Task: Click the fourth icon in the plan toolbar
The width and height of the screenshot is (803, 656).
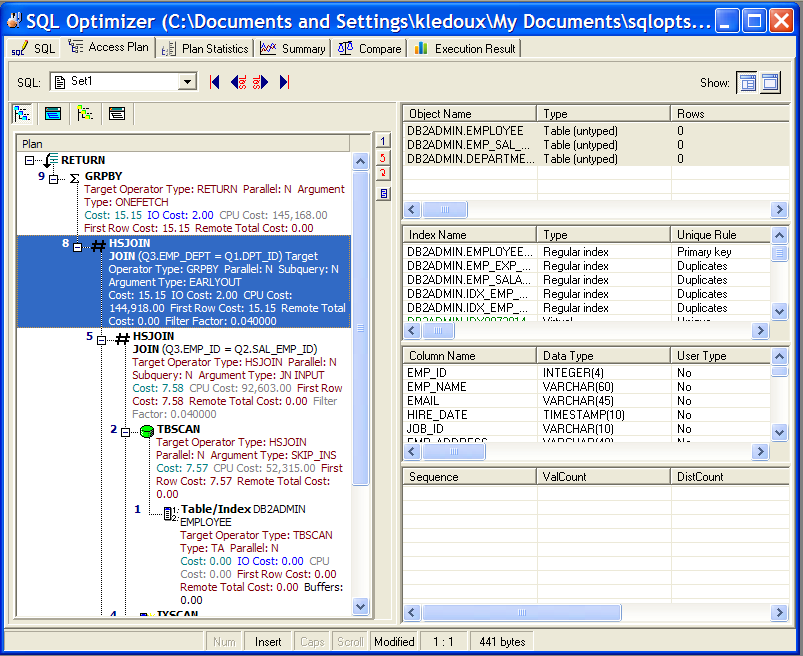Action: [116, 113]
